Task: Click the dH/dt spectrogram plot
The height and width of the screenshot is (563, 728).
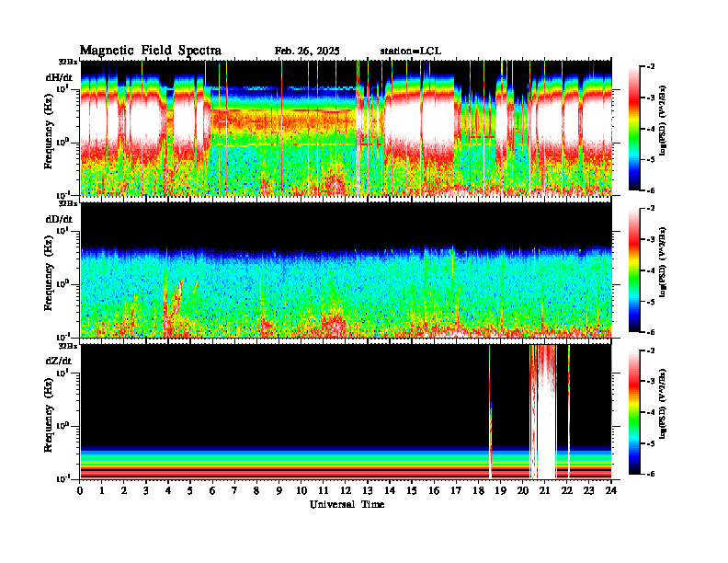Action: point(347,128)
